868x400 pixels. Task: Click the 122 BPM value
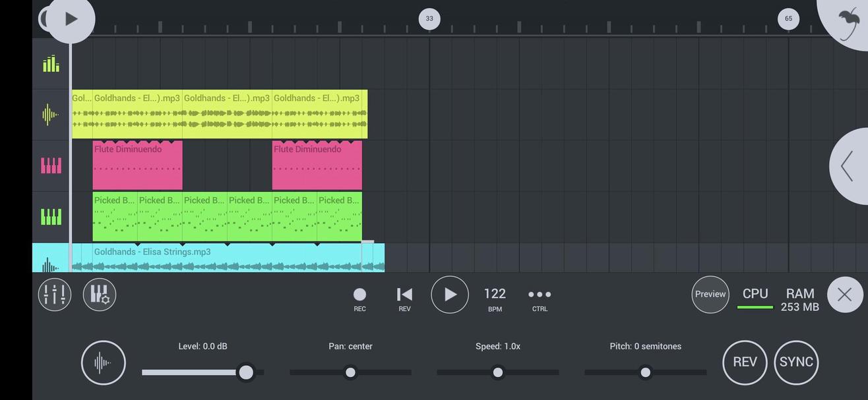coord(495,293)
